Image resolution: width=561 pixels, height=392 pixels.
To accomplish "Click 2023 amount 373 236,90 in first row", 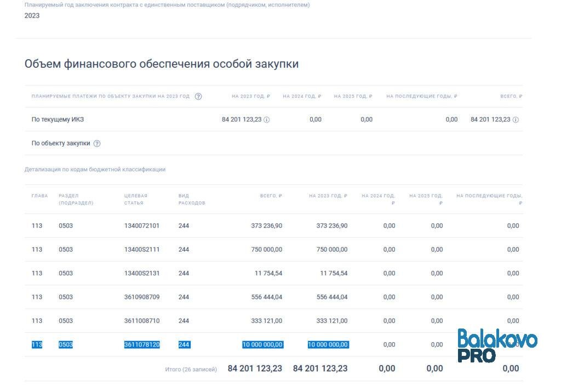I will click(332, 226).
